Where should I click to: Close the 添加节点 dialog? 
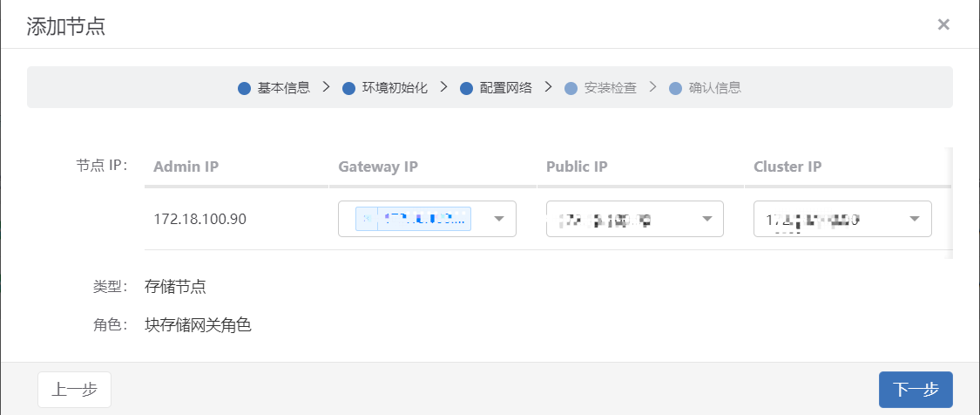pyautogui.click(x=943, y=24)
